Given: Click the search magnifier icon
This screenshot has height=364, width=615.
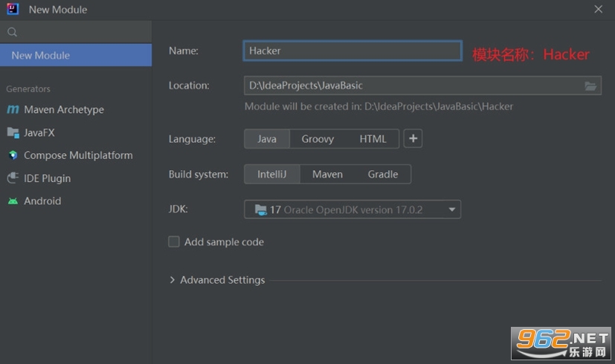Looking at the screenshot, I should tap(12, 32).
